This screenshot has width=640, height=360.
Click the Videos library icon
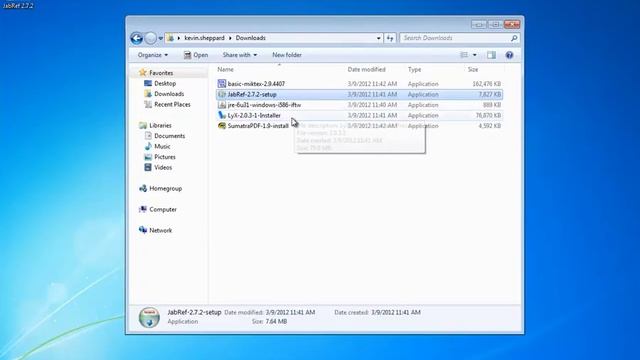148,167
